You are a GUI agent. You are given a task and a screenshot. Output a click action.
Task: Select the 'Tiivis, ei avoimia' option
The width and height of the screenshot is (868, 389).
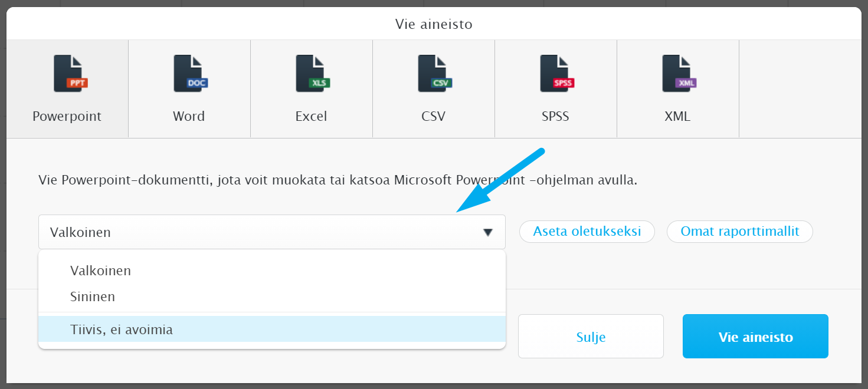click(272, 329)
